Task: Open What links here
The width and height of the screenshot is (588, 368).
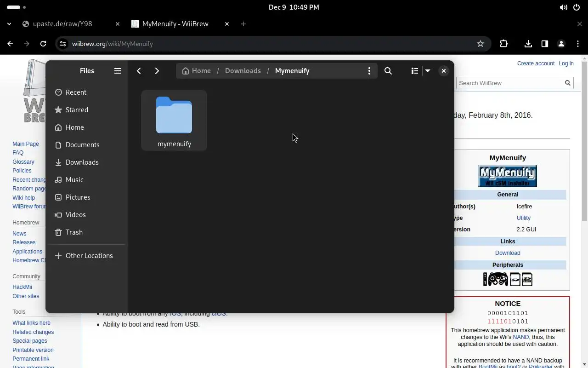Action: [31, 323]
